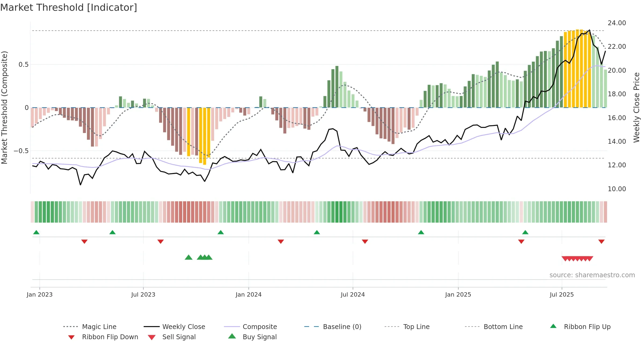
Task: Click the ribbon flip up marker near Nov 2024
Action: click(421, 232)
